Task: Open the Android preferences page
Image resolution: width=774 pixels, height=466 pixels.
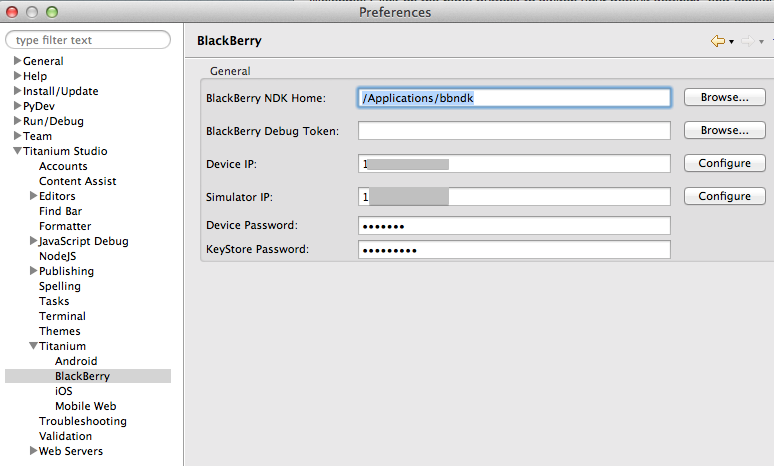Action: [76, 361]
